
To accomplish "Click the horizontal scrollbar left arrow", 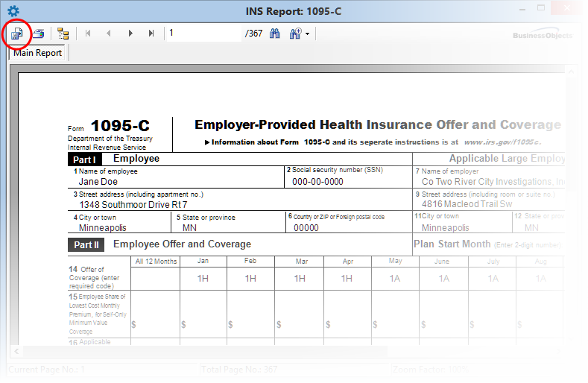I will pos(16,352).
